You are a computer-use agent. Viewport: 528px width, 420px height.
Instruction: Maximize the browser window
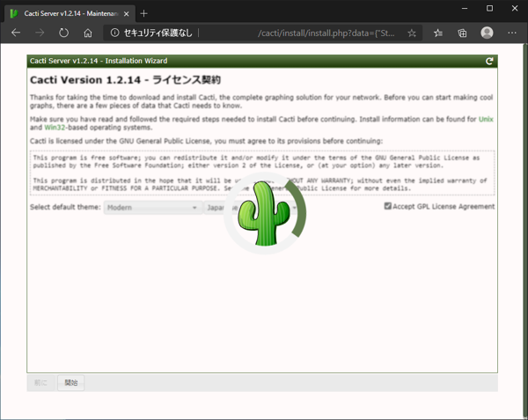coord(489,9)
